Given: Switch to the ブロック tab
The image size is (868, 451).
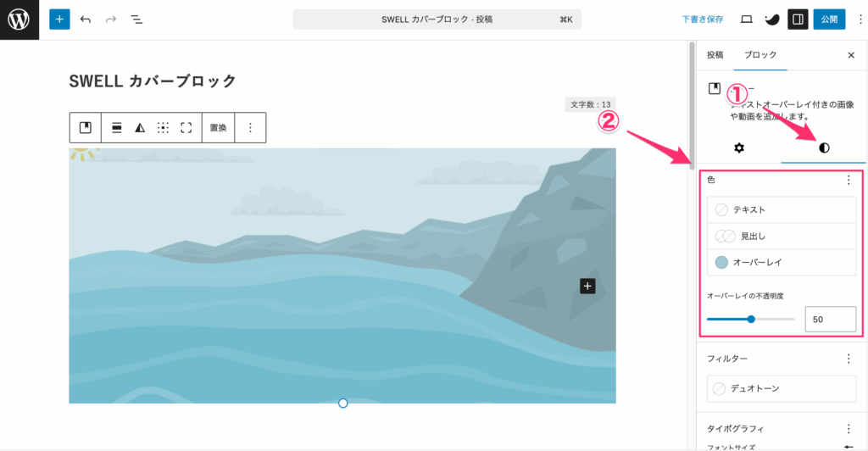Looking at the screenshot, I should pos(760,55).
